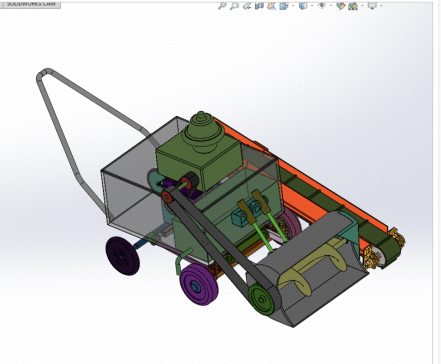Click the View Orientation cube icon
441x364 pixels.
(283, 6)
